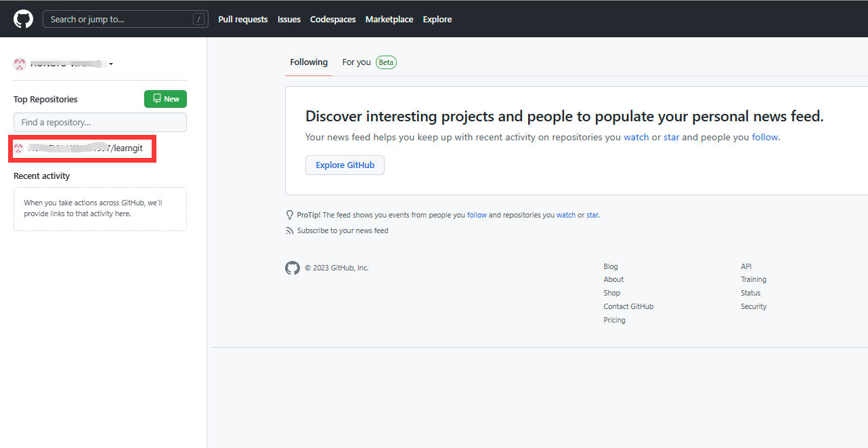This screenshot has width=868, height=448.
Task: Follow the follow link in news feed card
Action: pyautogui.click(x=765, y=137)
